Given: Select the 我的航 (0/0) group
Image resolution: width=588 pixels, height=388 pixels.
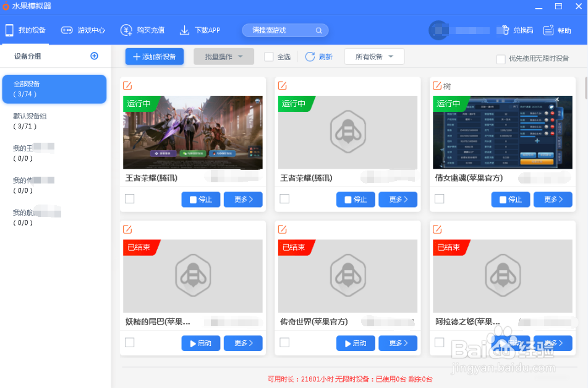Looking at the screenshot, I should (54, 217).
